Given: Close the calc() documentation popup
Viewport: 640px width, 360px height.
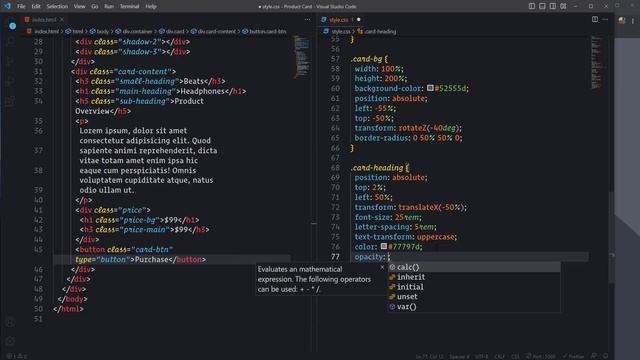Looking at the screenshot, I should coord(382,267).
